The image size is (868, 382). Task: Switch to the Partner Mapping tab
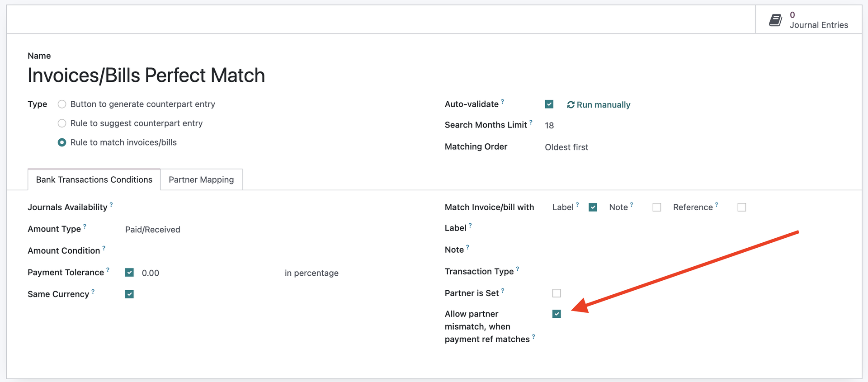pos(201,180)
